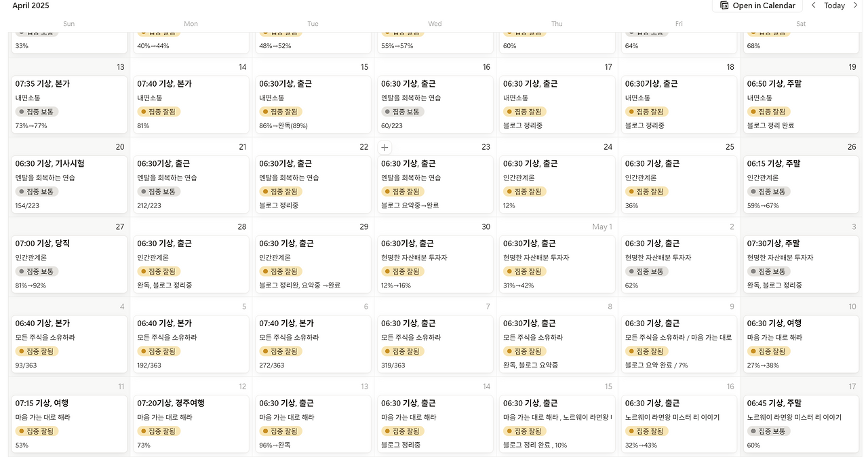Open the "06:30 기상, 기사시험" entry
The image size is (868, 457).
point(50,163)
